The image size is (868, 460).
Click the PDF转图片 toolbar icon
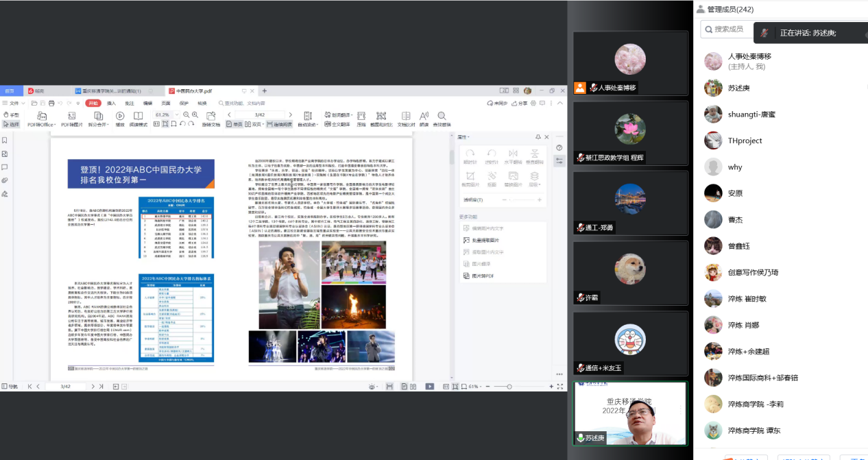(x=72, y=119)
